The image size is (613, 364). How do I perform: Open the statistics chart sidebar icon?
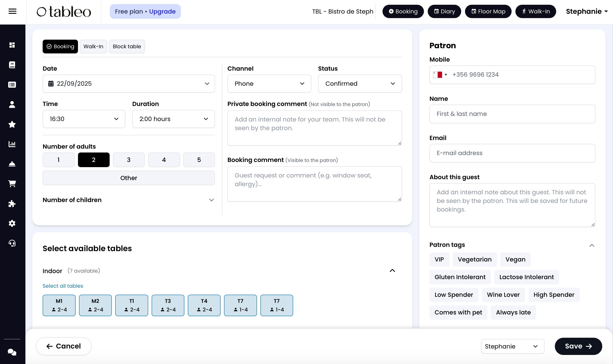pyautogui.click(x=12, y=144)
